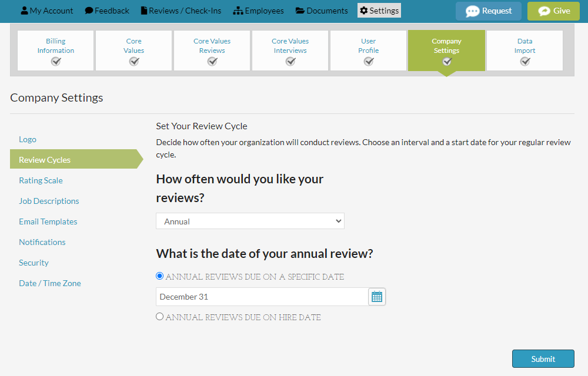588x376 pixels.
Task: Select annual reviews due on hire date
Action: pos(160,317)
